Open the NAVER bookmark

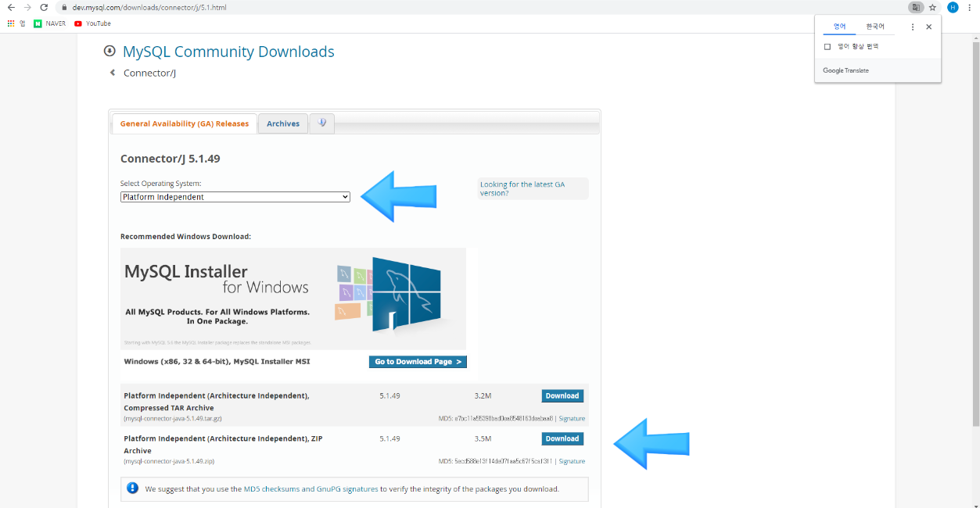coord(50,23)
